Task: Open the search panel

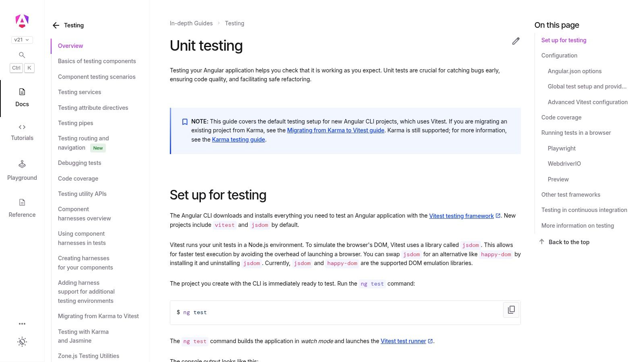Action: pyautogui.click(x=22, y=55)
